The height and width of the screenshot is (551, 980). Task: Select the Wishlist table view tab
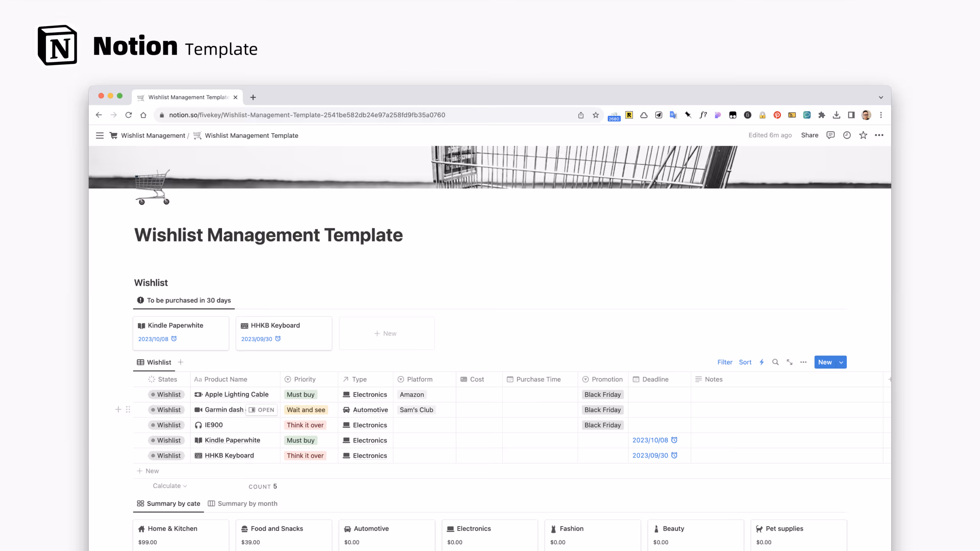click(x=154, y=362)
